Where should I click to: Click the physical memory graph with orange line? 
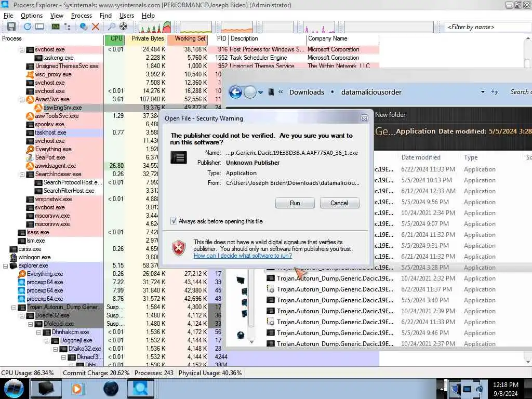click(237, 27)
